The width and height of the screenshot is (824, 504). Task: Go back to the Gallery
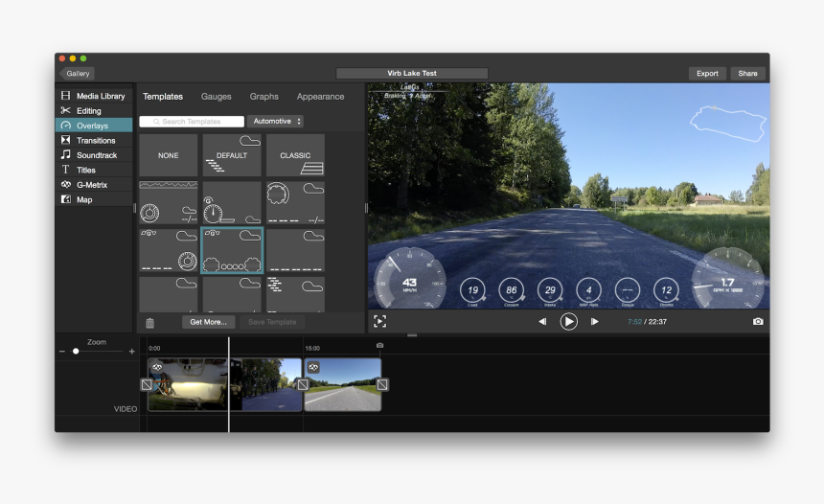(77, 74)
